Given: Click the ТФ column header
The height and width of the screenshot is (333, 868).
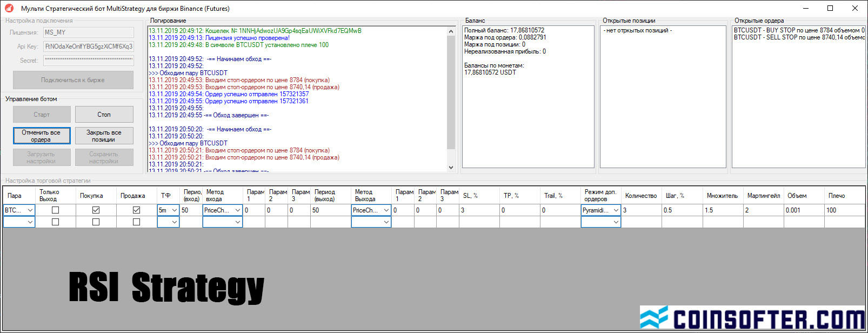Looking at the screenshot, I should 168,196.
